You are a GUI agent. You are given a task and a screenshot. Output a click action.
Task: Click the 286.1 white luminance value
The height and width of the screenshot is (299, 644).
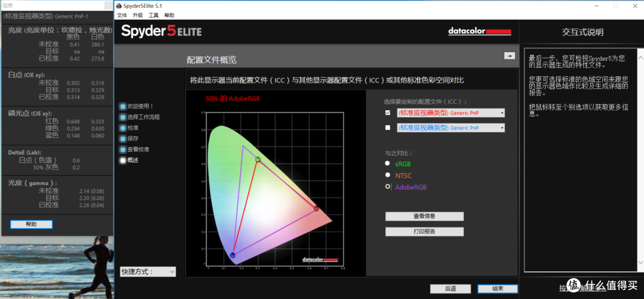(x=98, y=44)
